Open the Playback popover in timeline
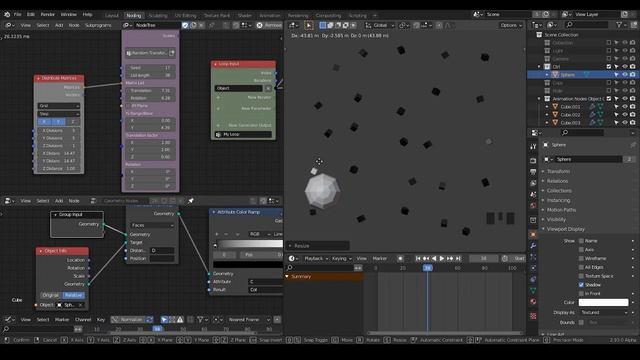The image size is (640, 360). point(316,258)
